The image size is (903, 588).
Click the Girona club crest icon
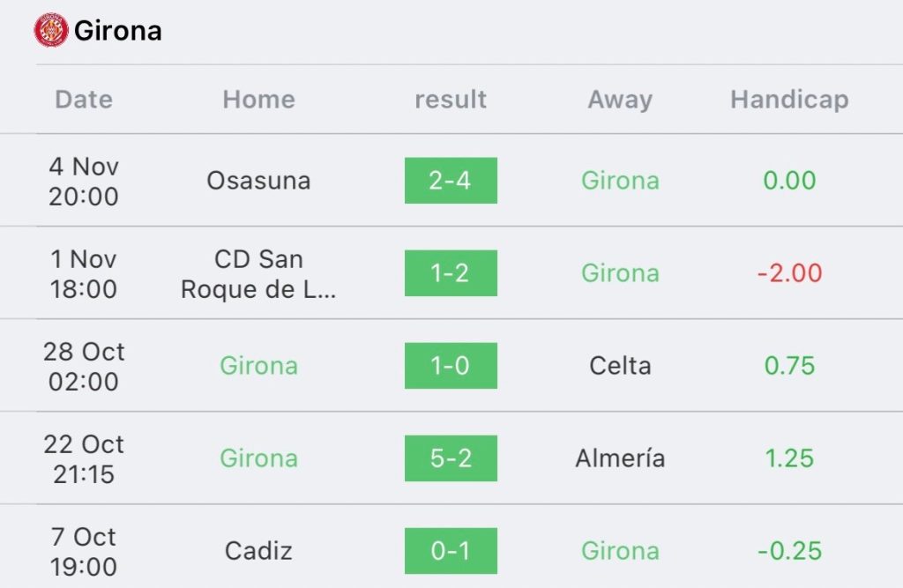(50, 30)
